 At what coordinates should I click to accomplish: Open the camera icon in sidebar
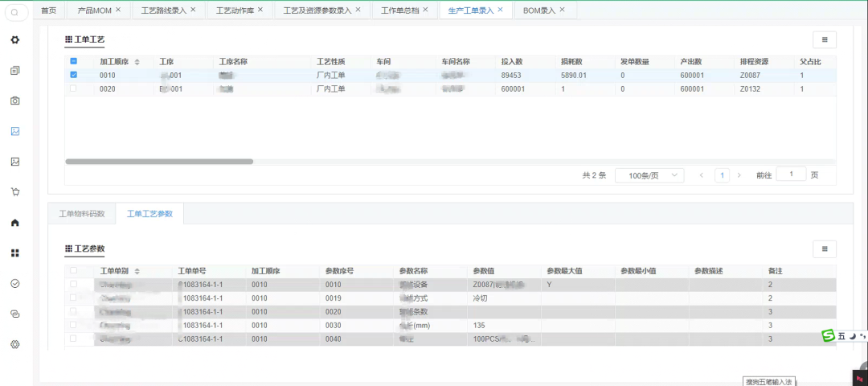[15, 101]
